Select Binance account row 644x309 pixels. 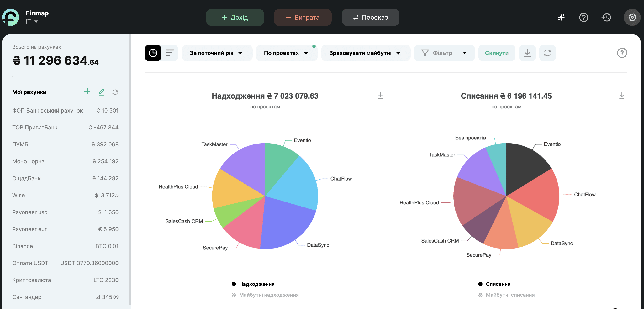tap(65, 246)
